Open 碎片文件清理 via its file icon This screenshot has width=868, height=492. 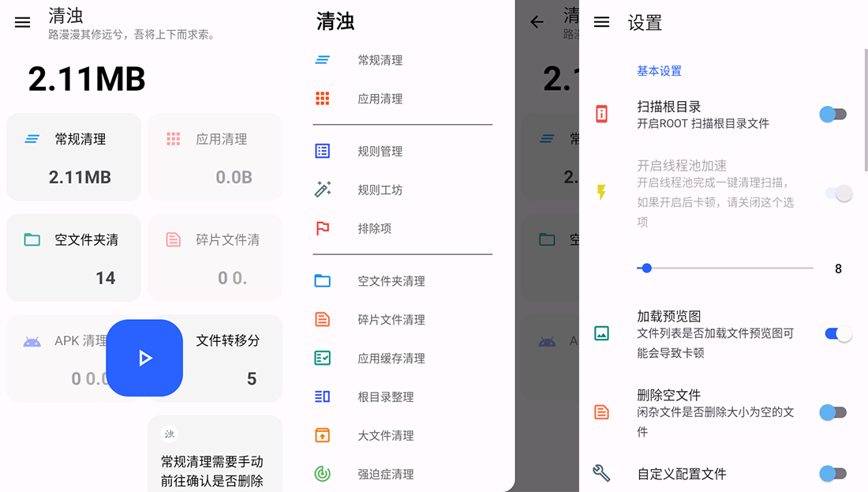[x=324, y=319]
